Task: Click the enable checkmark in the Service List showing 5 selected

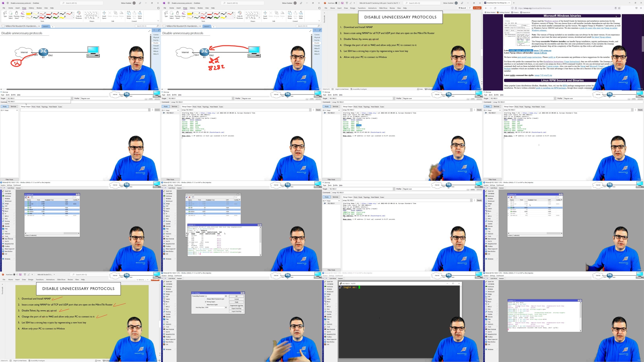Action: (26, 197)
